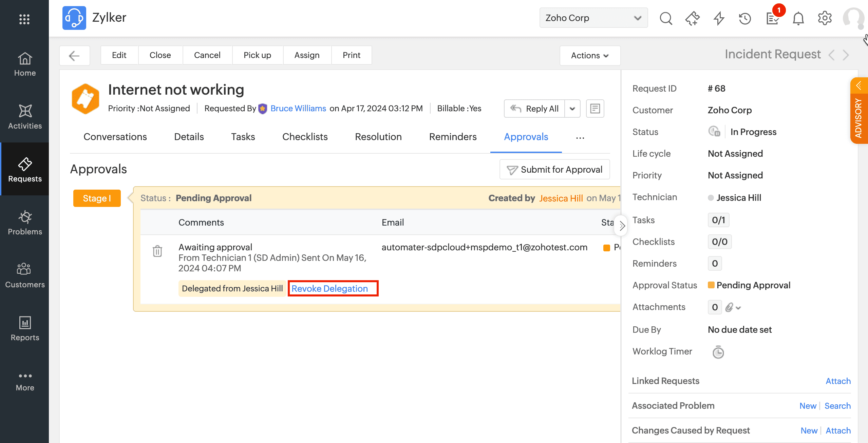The height and width of the screenshot is (443, 868).
Task: Click the back arrow button
Action: 74,55
